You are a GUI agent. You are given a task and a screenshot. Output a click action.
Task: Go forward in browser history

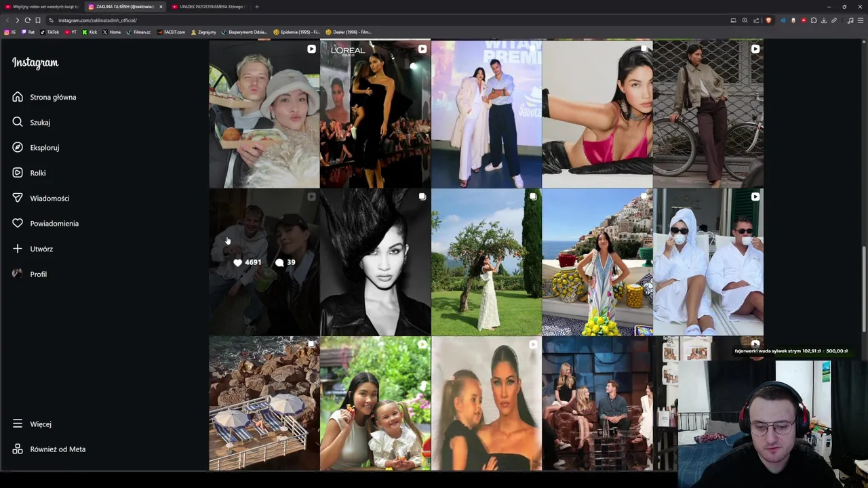pyautogui.click(x=17, y=20)
